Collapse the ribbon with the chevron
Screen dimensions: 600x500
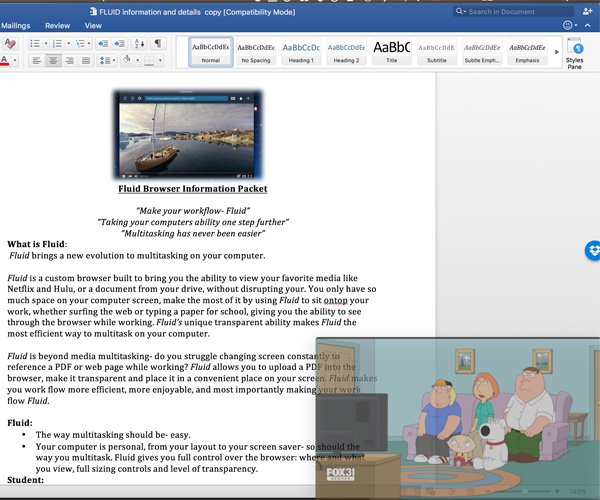click(587, 25)
